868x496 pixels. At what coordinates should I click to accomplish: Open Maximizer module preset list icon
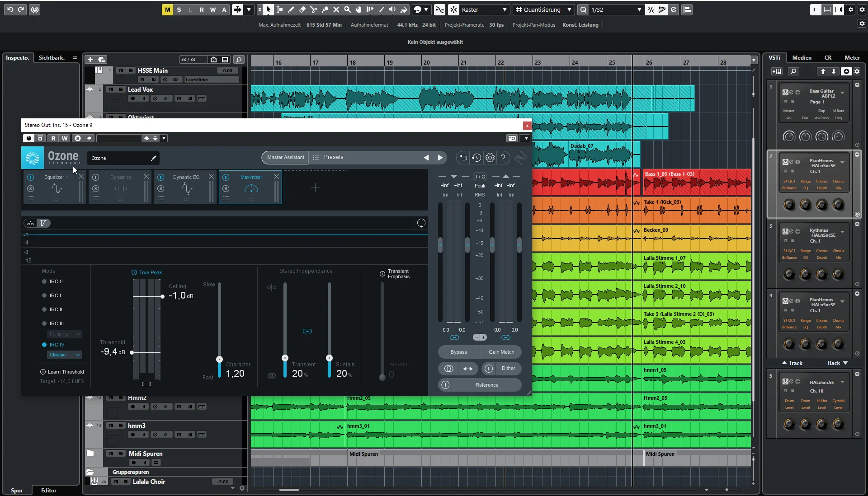tap(226, 198)
